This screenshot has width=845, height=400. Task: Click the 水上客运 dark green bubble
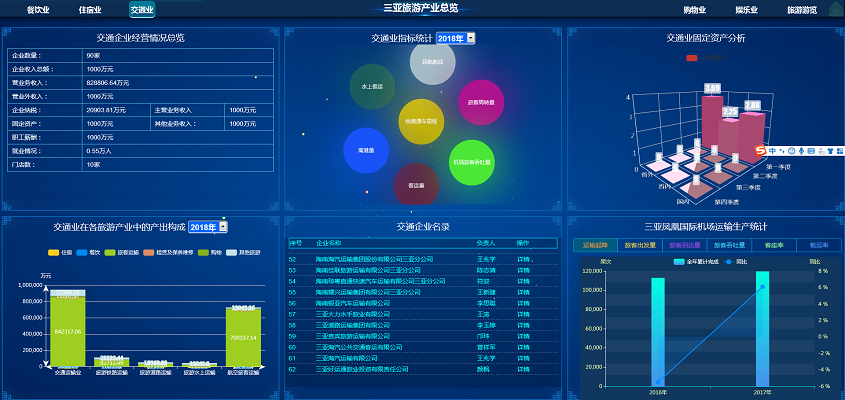click(x=372, y=86)
